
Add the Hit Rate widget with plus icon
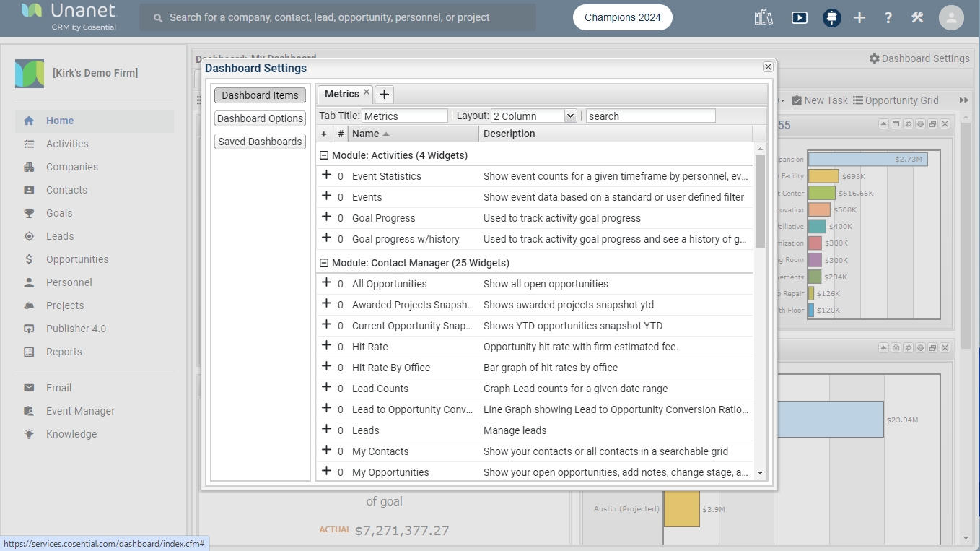326,346
